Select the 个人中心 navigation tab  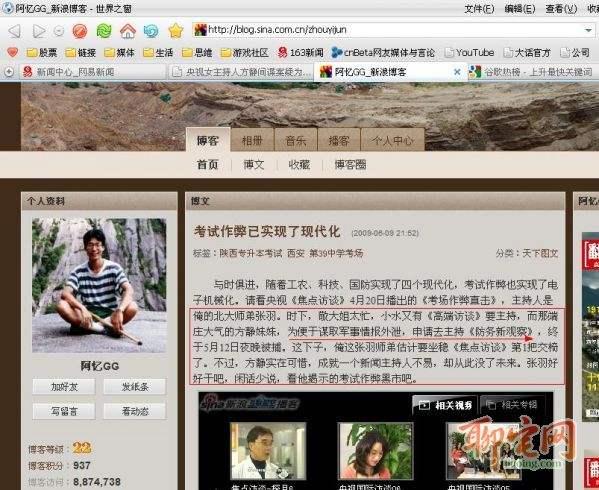point(393,140)
